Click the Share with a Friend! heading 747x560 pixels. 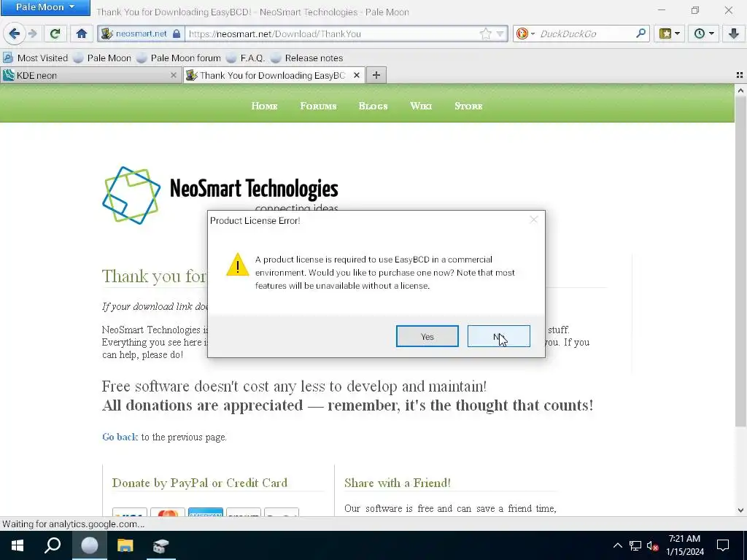pos(398,483)
